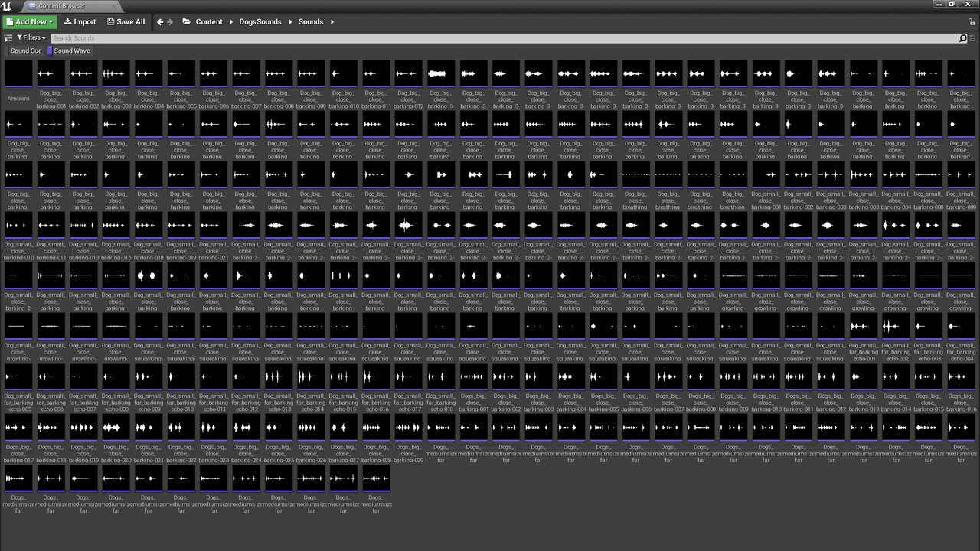Image resolution: width=980 pixels, height=551 pixels.
Task: Select Dog_small_far_barking echo-005 asset
Action: click(x=18, y=386)
